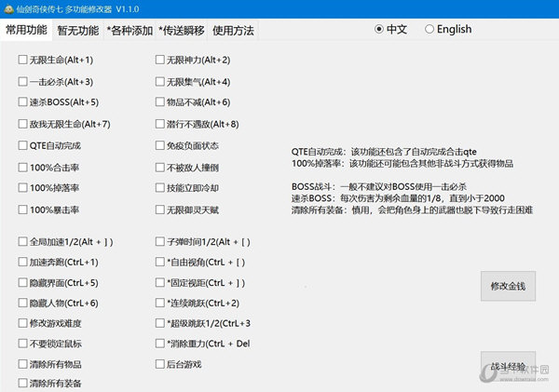Enable 全局加速1/2 checkbox

(x=22, y=242)
